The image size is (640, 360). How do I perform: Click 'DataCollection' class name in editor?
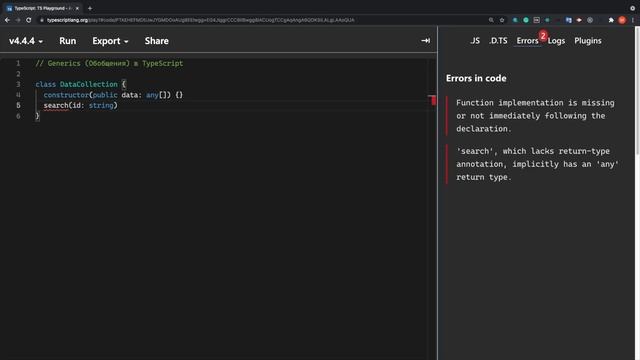pos(89,84)
